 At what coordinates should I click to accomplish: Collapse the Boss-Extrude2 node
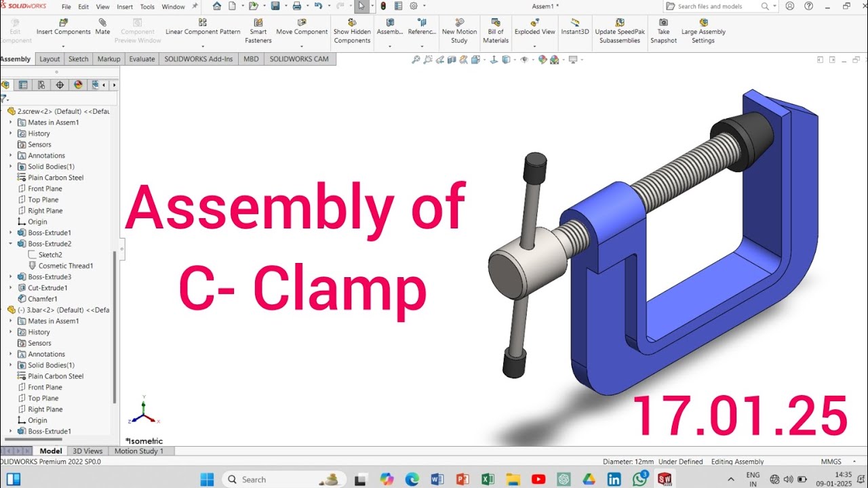click(11, 243)
